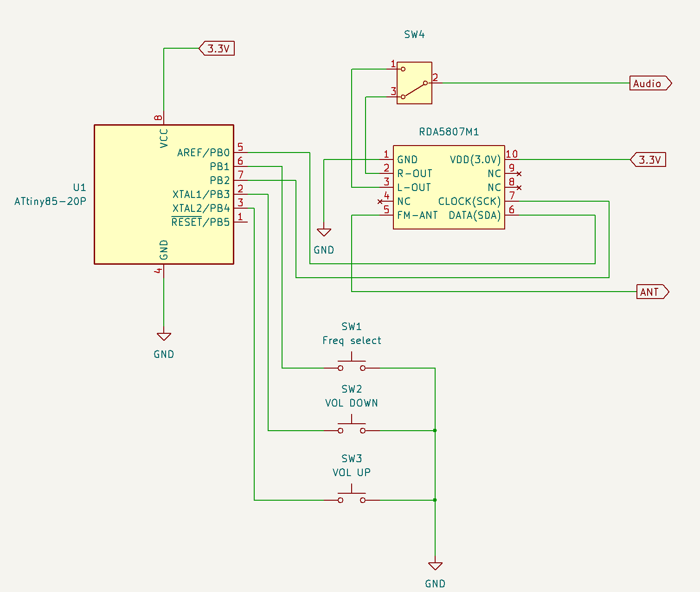The width and height of the screenshot is (700, 592).
Task: Click the GND text under the ATtiny85 ground symbol
Action: tap(164, 354)
